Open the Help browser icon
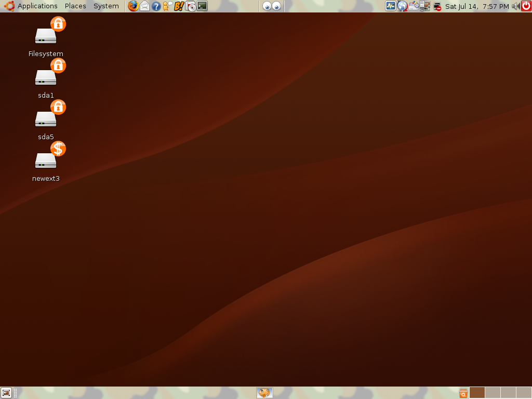 (156, 6)
